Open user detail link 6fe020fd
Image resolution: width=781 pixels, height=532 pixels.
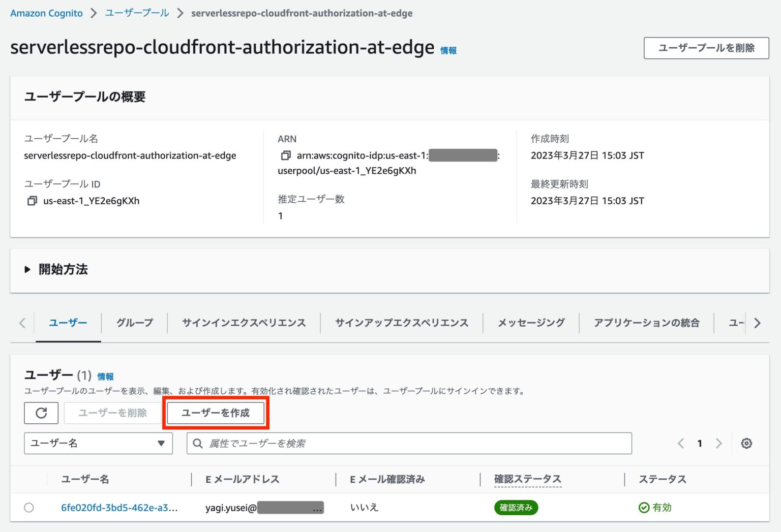(119, 507)
